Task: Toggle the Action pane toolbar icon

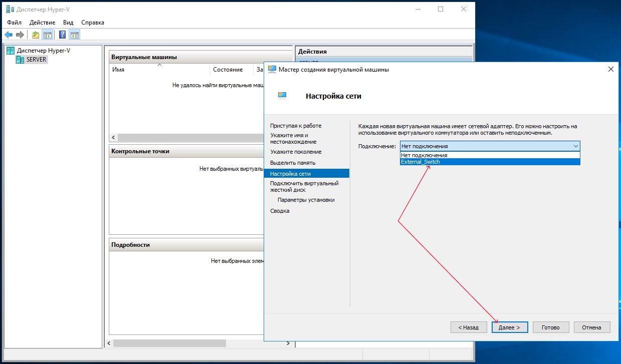Action: tap(75, 35)
